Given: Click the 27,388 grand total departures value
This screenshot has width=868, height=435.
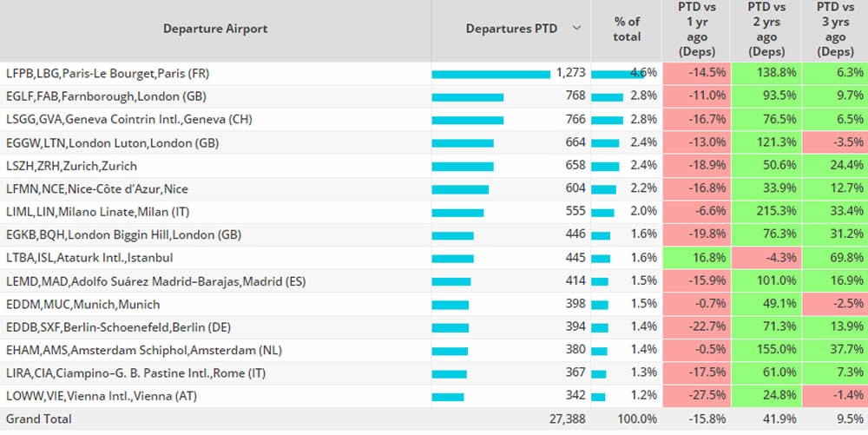Looking at the screenshot, I should [x=568, y=419].
